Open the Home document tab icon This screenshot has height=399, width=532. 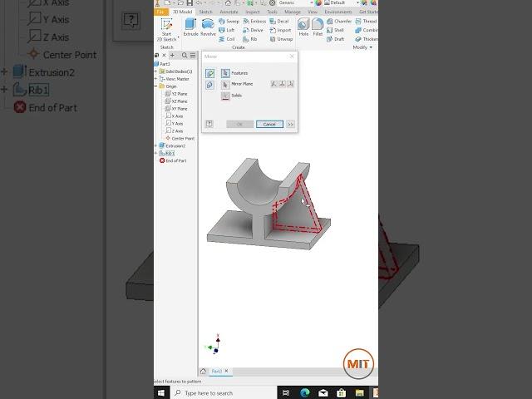point(203,372)
